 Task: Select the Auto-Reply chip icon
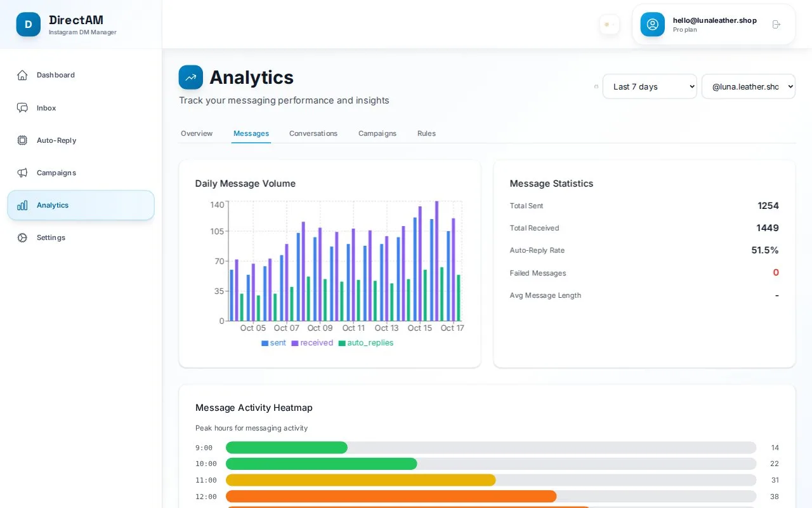click(x=22, y=140)
